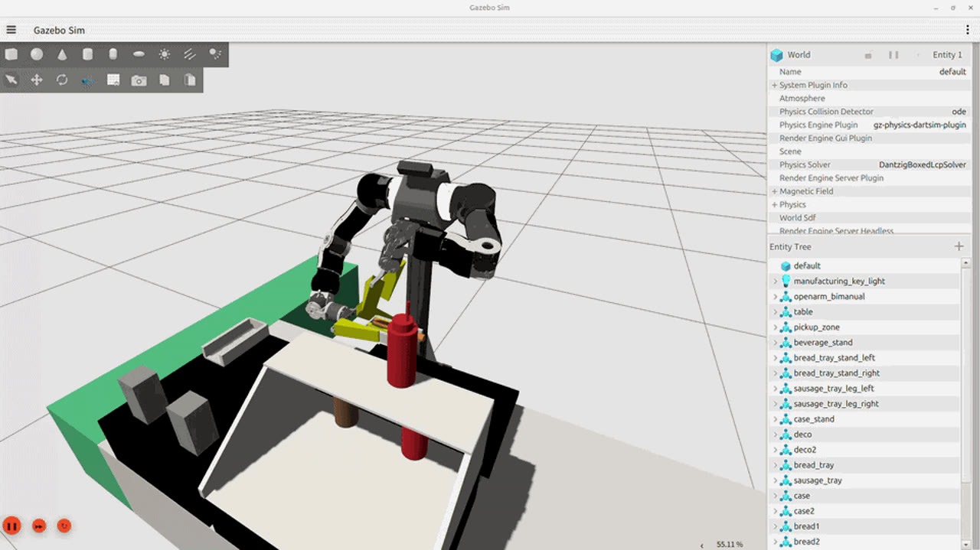
Task: Select sausage_tray in entity tree
Action: (864, 480)
